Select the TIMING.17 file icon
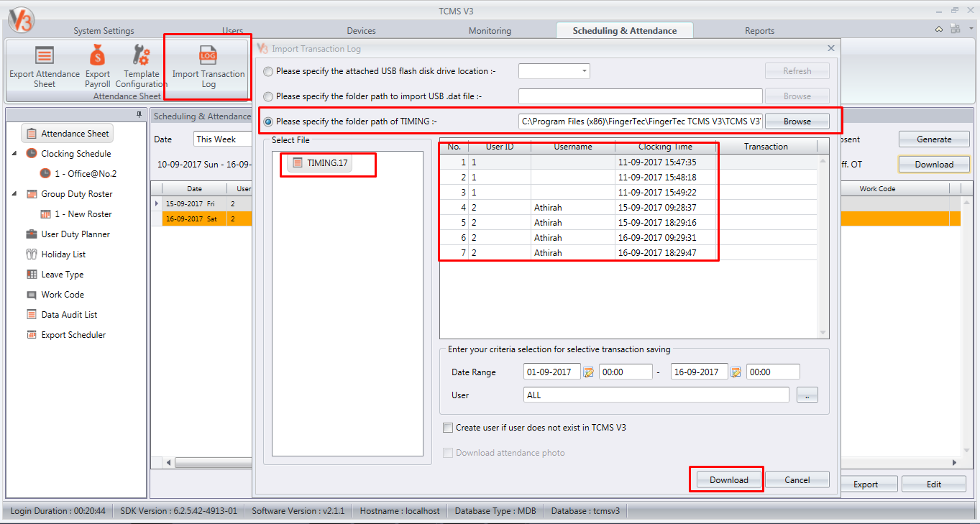 298,163
